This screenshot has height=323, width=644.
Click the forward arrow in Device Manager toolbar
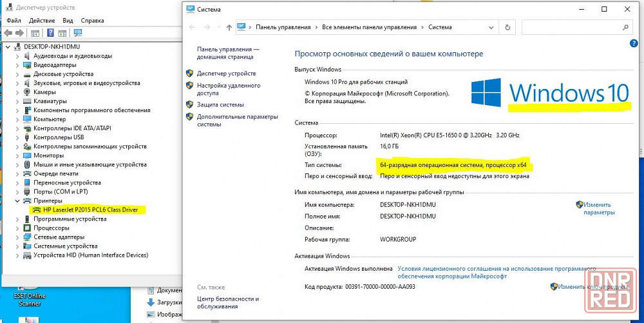[x=19, y=33]
